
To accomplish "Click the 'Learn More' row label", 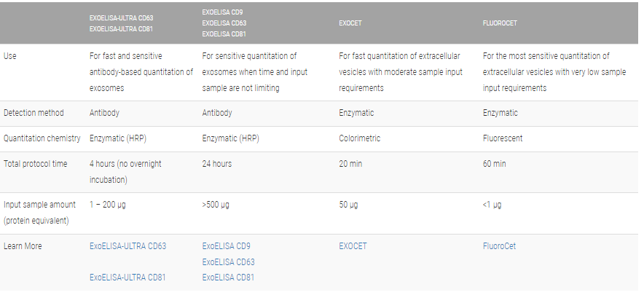I will pos(23,246).
